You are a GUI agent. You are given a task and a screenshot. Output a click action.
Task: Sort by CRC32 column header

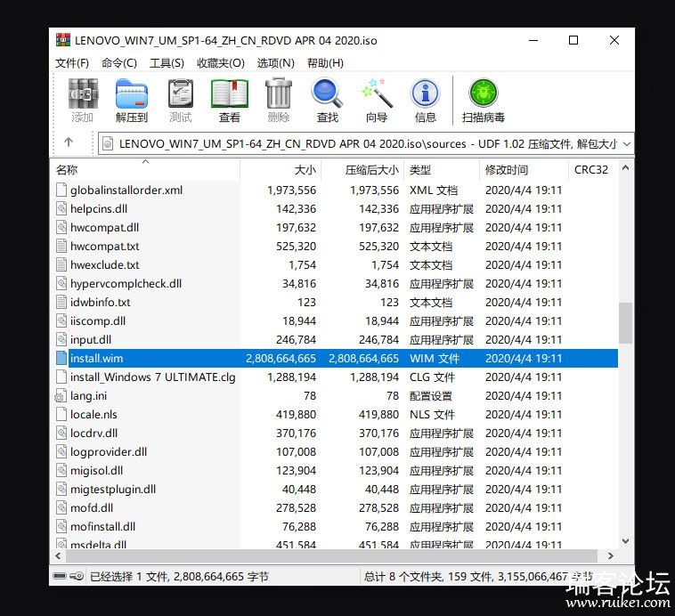pos(593,170)
